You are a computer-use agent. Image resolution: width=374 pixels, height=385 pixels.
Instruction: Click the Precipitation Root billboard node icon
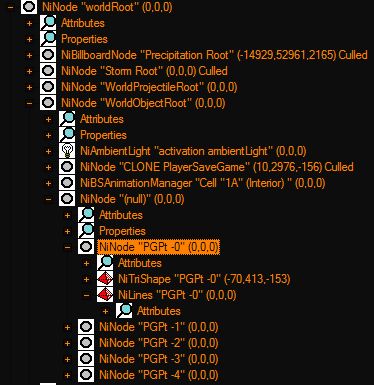coord(48,55)
